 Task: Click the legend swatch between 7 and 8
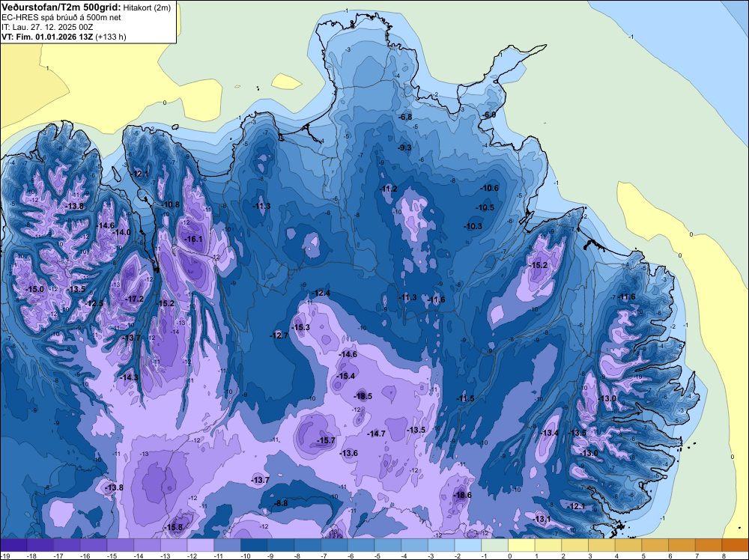click(x=709, y=545)
